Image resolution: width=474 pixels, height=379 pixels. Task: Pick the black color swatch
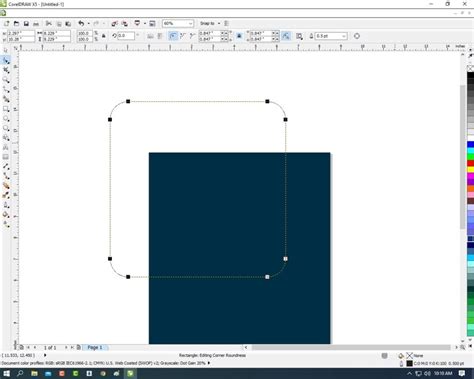point(470,76)
